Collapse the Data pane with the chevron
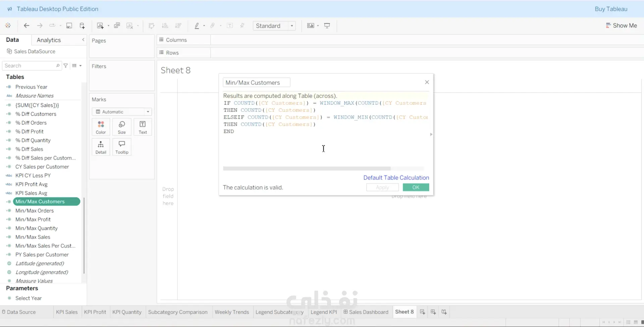The height and width of the screenshot is (327, 644). click(83, 40)
